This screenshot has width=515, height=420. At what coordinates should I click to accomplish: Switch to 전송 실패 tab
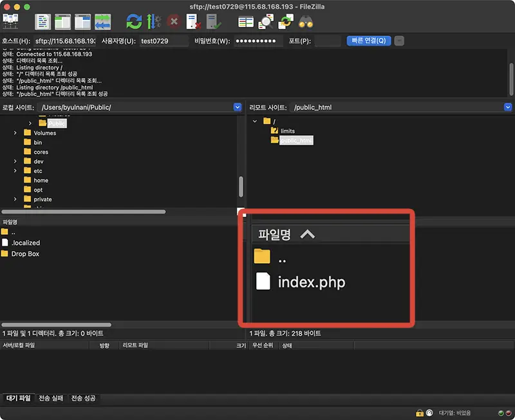click(51, 398)
